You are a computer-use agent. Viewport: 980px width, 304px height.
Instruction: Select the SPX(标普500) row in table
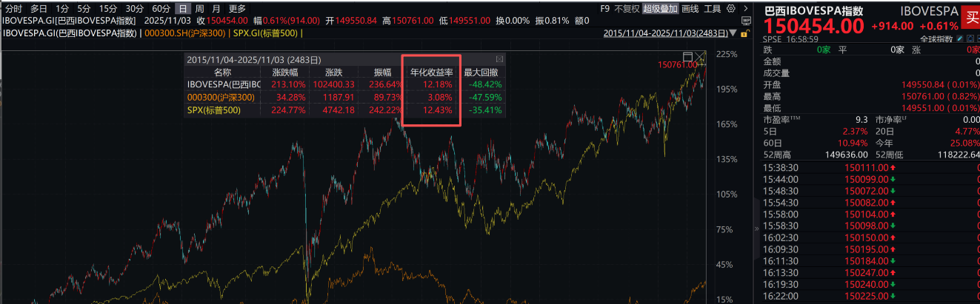pyautogui.click(x=344, y=109)
